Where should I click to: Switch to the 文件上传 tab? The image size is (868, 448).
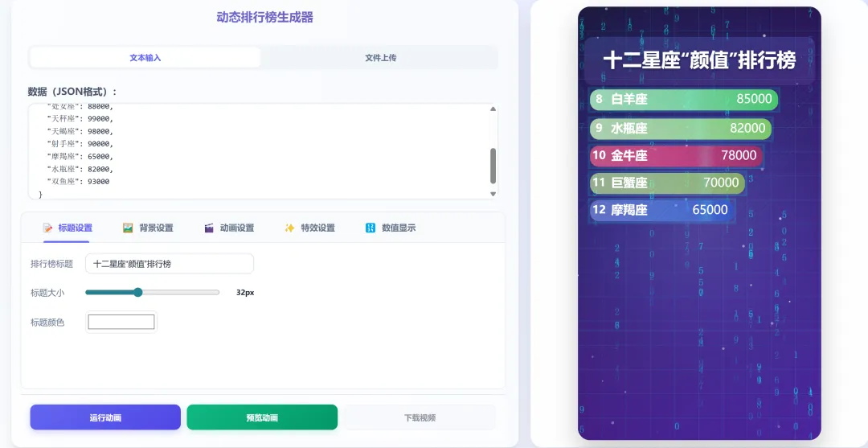380,58
